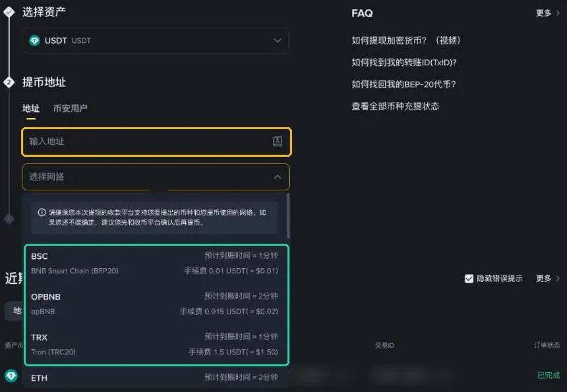Click the 交易ID column header
Image resolution: width=567 pixels, height=392 pixels.
(384, 345)
